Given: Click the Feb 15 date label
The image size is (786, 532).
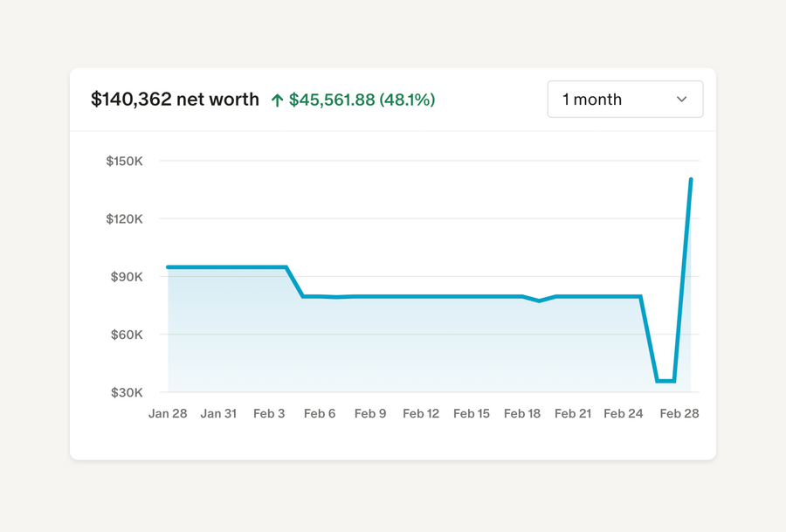Looking at the screenshot, I should 472,413.
